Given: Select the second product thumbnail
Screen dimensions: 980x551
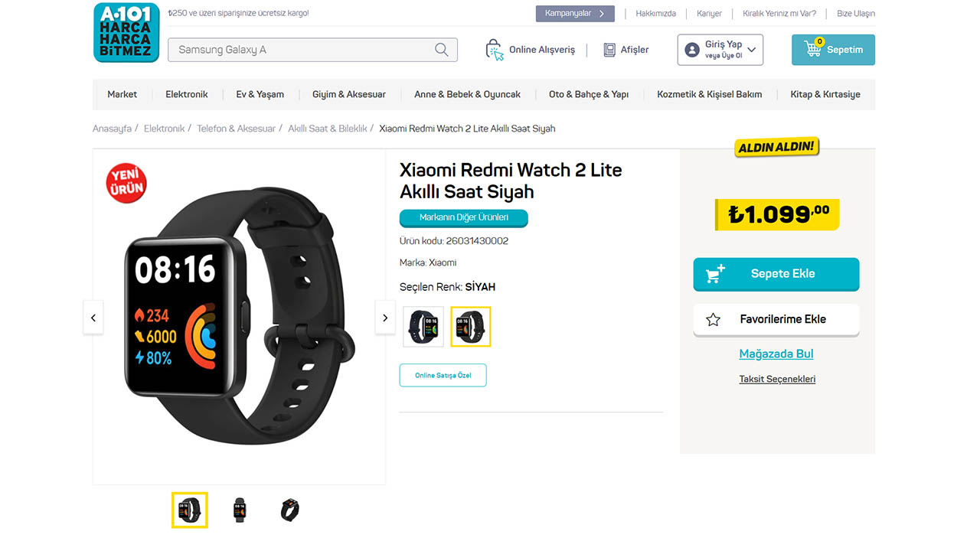Looking at the screenshot, I should coord(240,510).
